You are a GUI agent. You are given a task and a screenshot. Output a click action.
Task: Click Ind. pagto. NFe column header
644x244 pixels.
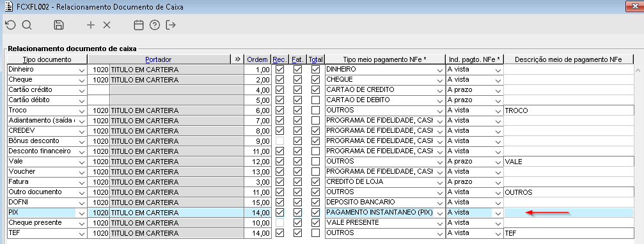point(475,59)
